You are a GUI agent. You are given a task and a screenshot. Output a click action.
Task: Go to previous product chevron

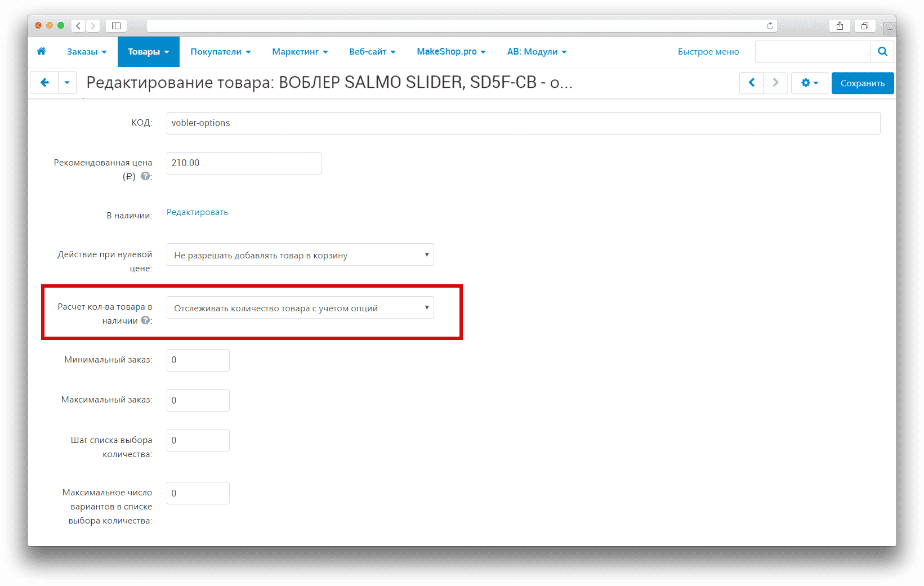pyautogui.click(x=752, y=83)
